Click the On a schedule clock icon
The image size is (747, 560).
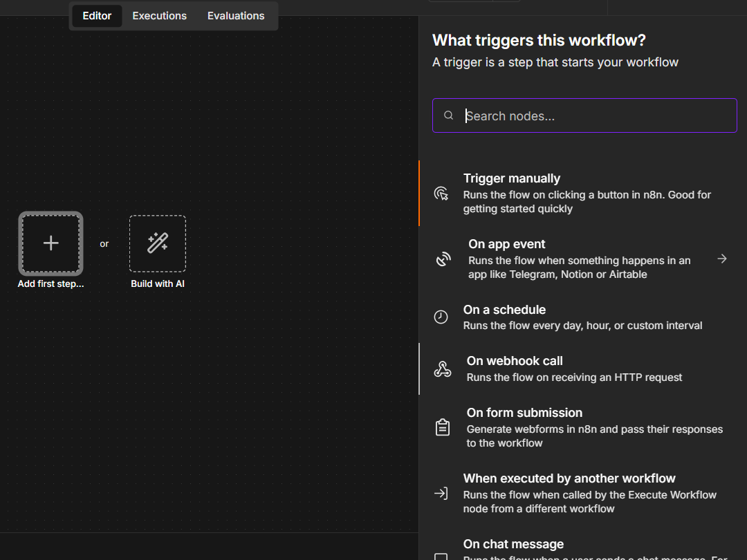[441, 317]
